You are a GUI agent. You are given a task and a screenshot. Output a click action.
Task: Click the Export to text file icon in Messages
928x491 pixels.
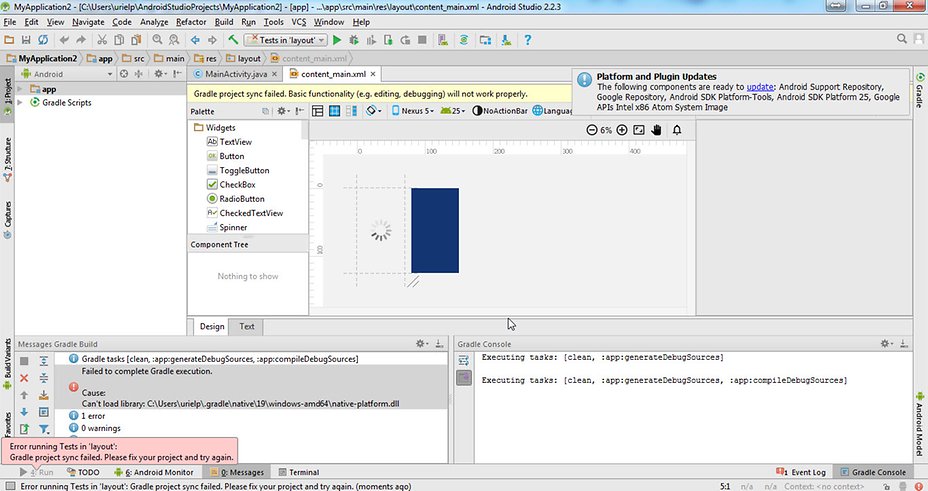tap(24, 429)
